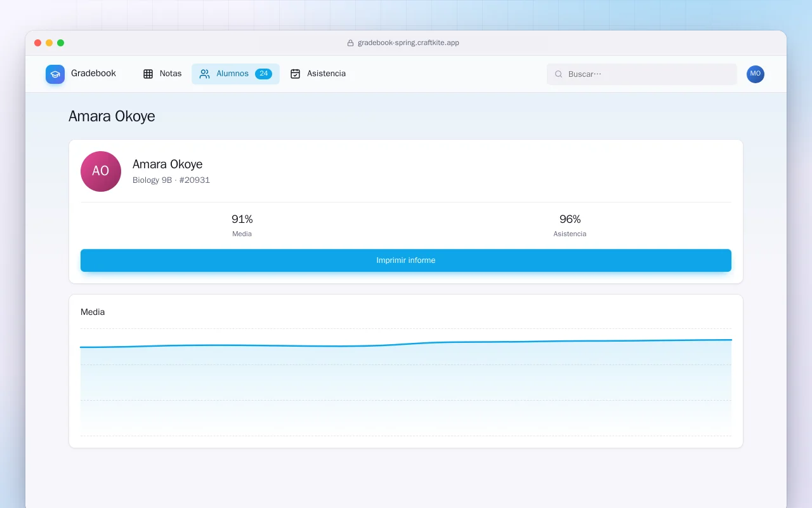Image resolution: width=812 pixels, height=508 pixels.
Task: Click the green macOS fullscreen window button
Action: tap(61, 43)
